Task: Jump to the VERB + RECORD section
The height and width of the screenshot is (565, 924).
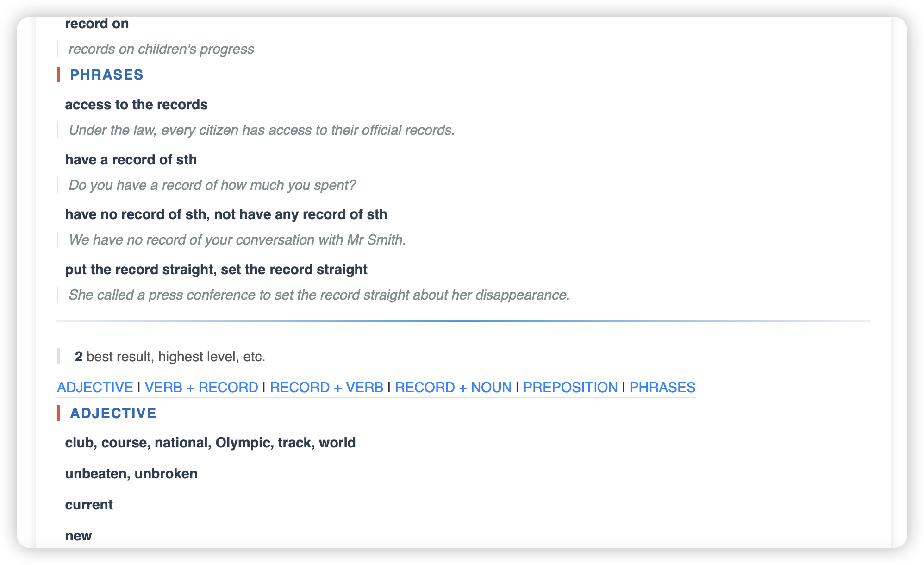Action: coord(201,387)
